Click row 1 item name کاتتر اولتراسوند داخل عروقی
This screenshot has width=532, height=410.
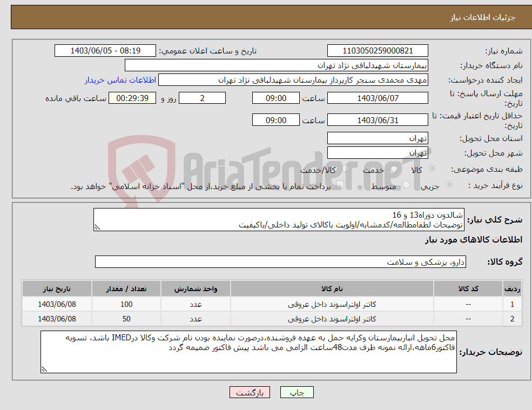(x=332, y=305)
